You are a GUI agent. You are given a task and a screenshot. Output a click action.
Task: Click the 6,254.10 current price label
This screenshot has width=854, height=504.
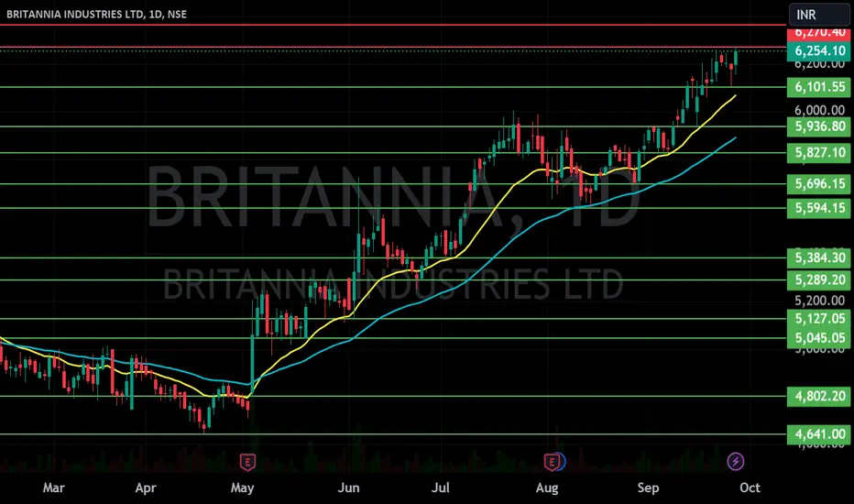818,51
